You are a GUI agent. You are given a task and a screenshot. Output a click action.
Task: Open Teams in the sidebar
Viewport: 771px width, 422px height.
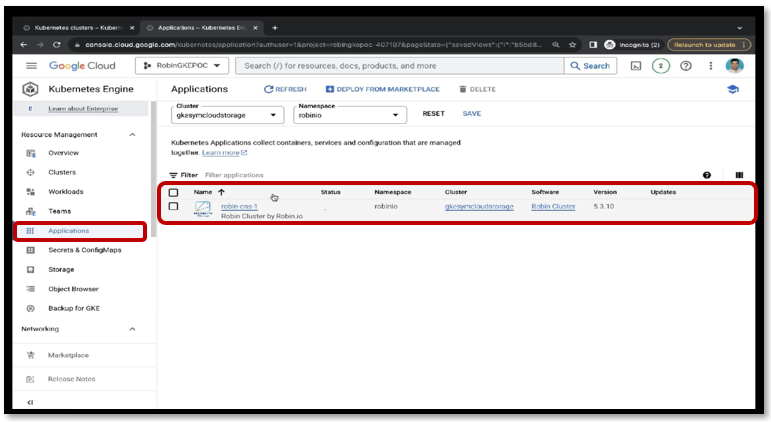pos(59,211)
